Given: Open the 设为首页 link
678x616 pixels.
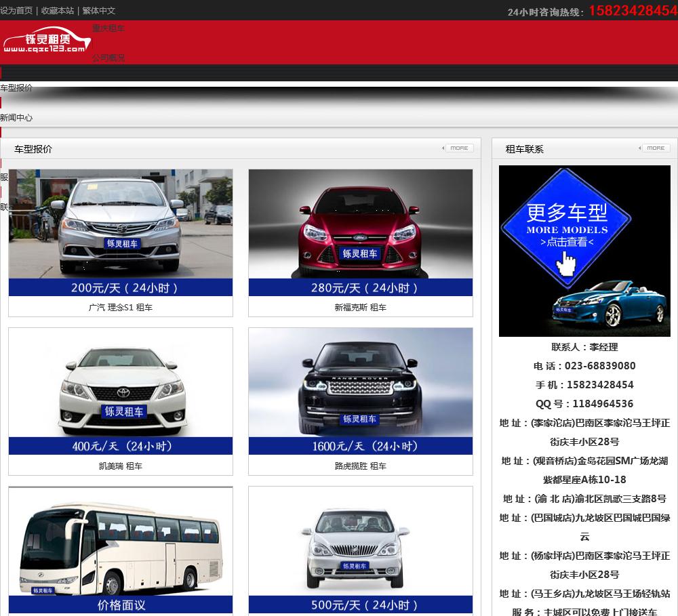Looking at the screenshot, I should tap(16, 10).
